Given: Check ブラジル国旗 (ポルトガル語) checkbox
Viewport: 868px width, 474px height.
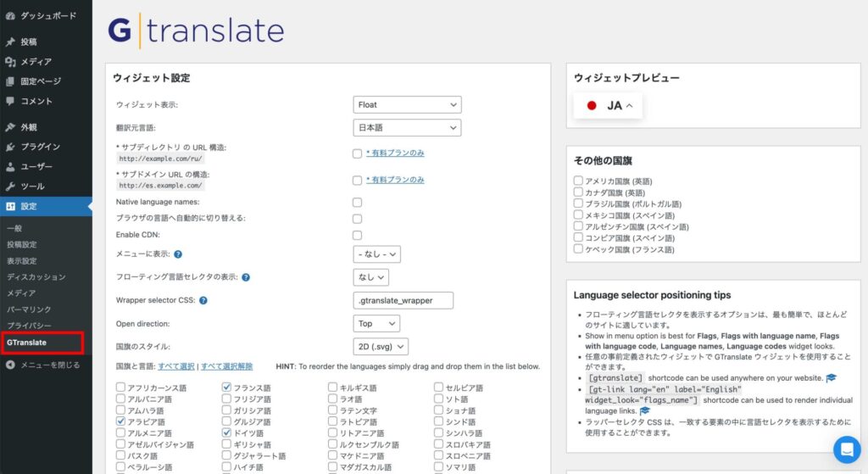Looking at the screenshot, I should 578,204.
